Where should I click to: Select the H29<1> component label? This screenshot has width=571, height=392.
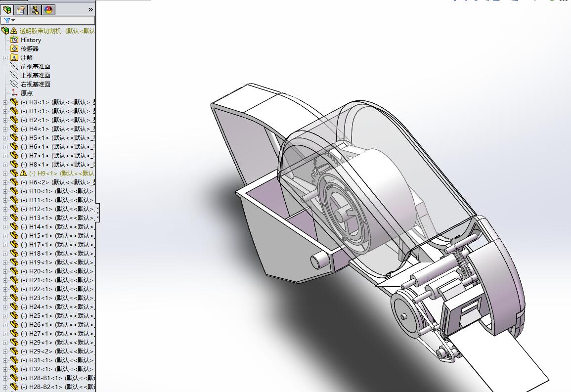coord(57,343)
